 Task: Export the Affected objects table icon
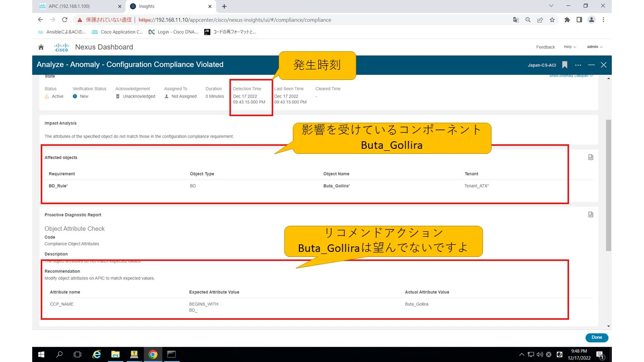click(591, 157)
